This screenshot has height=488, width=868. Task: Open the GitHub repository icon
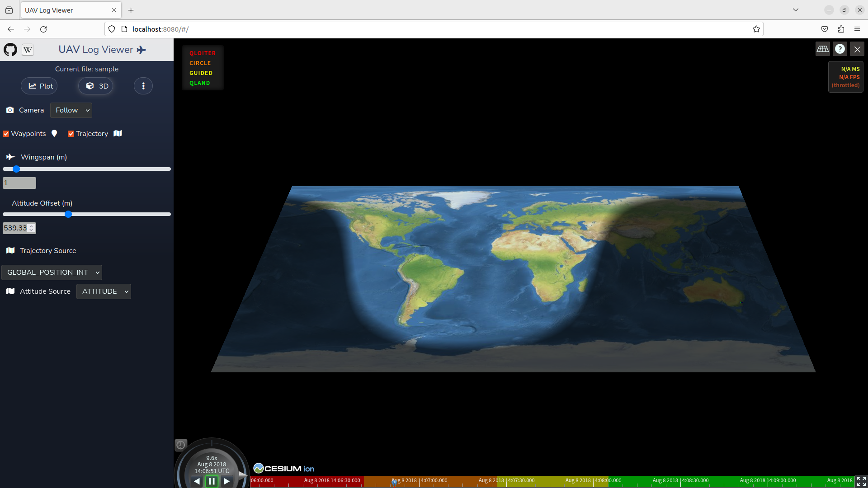[x=10, y=50]
